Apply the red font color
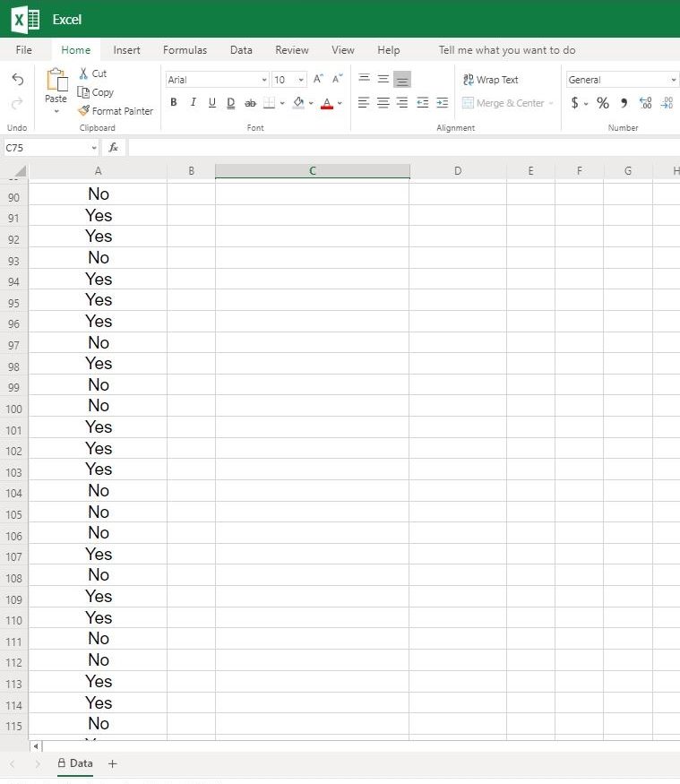Image resolution: width=680 pixels, height=784 pixels. click(x=327, y=103)
